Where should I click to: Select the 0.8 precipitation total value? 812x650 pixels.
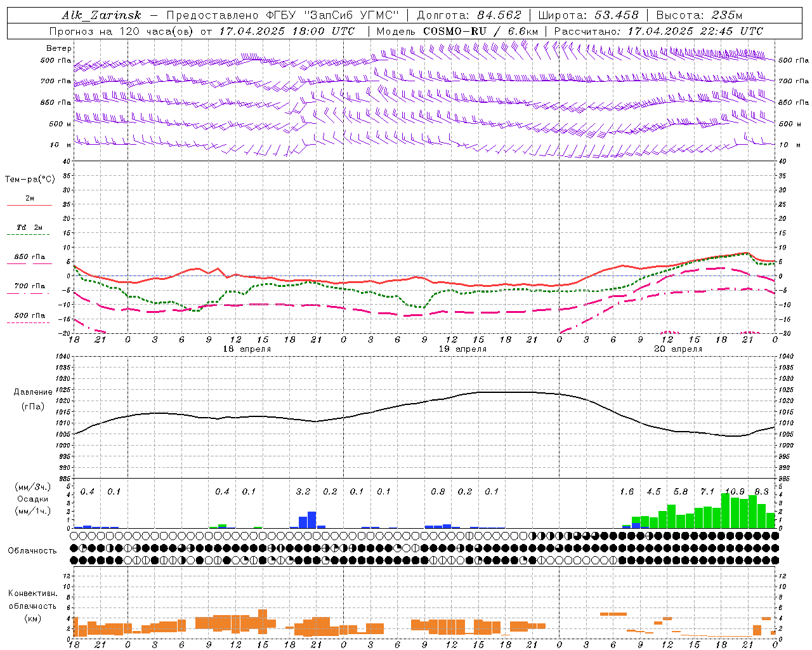pyautogui.click(x=438, y=491)
